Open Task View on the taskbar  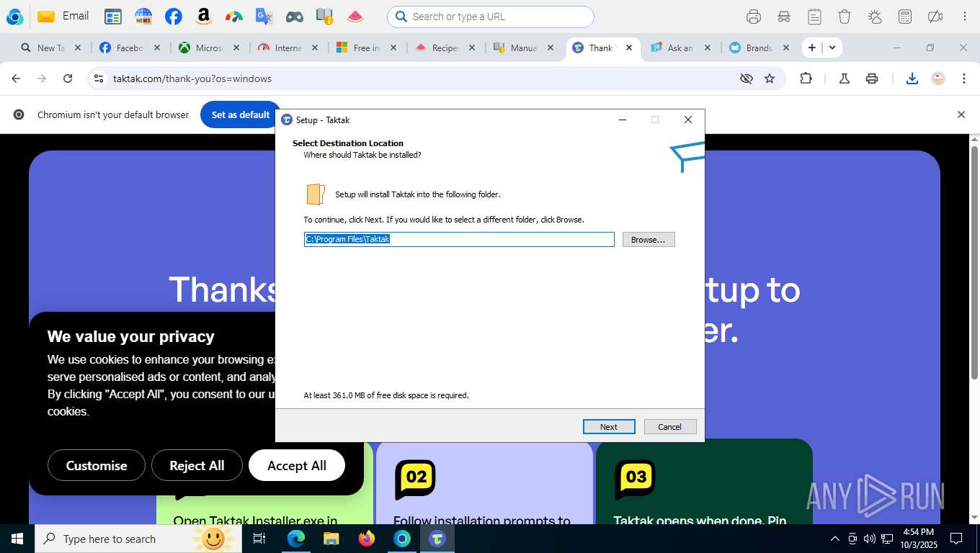[260, 539]
